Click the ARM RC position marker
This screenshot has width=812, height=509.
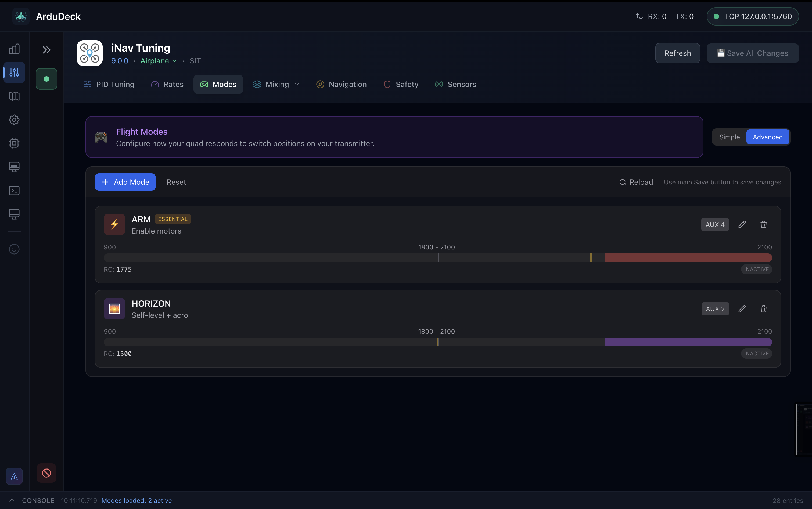591,258
